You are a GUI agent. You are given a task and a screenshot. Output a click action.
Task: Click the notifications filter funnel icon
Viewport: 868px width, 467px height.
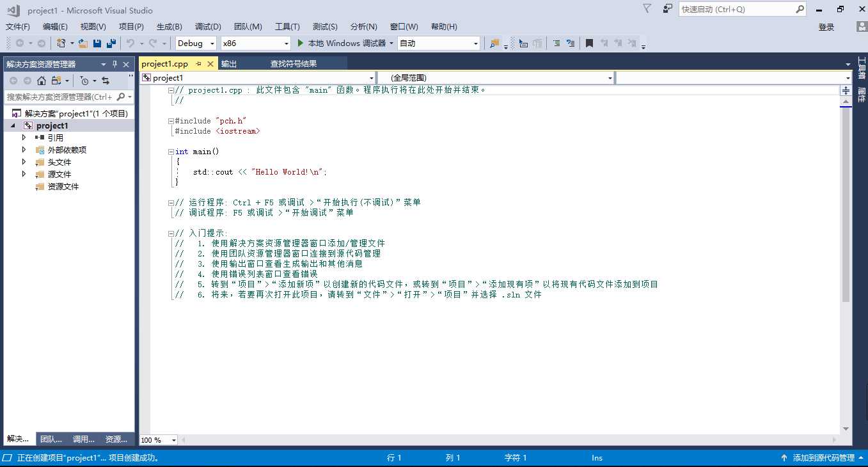click(x=647, y=9)
